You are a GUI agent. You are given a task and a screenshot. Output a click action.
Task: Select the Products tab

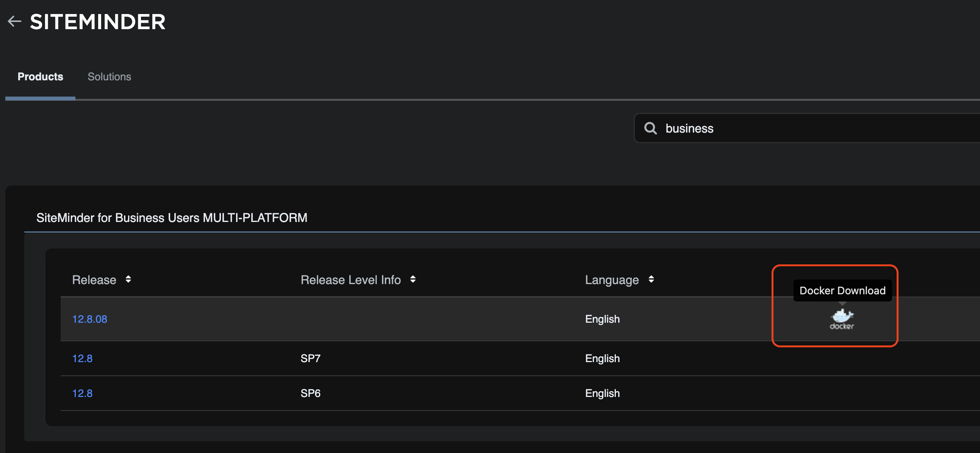pos(40,77)
